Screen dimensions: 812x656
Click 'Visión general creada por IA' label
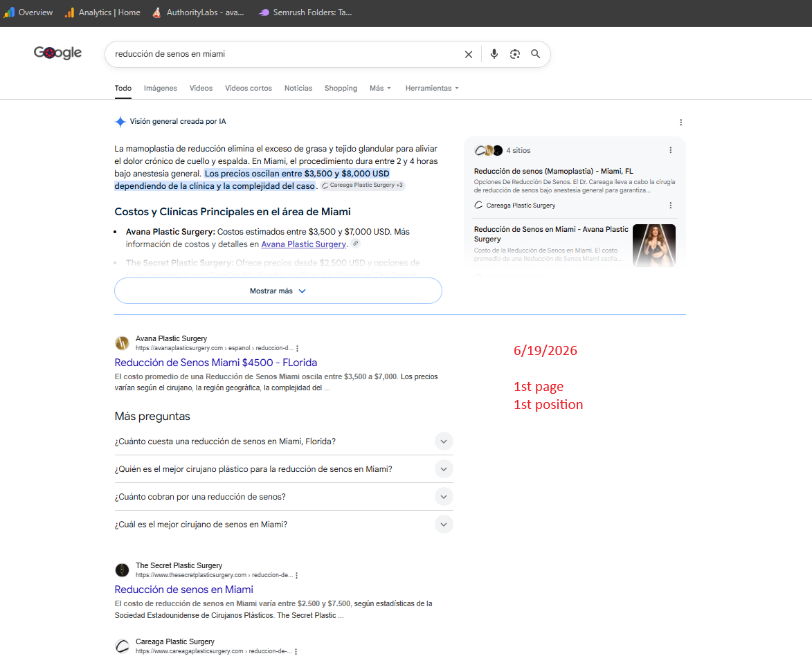(x=178, y=122)
